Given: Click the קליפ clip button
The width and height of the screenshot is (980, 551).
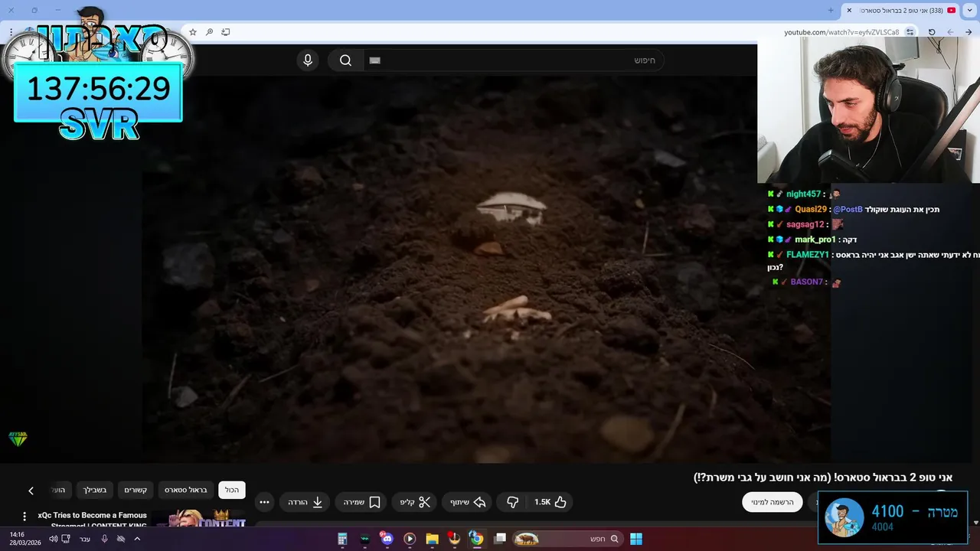Looking at the screenshot, I should click(415, 502).
